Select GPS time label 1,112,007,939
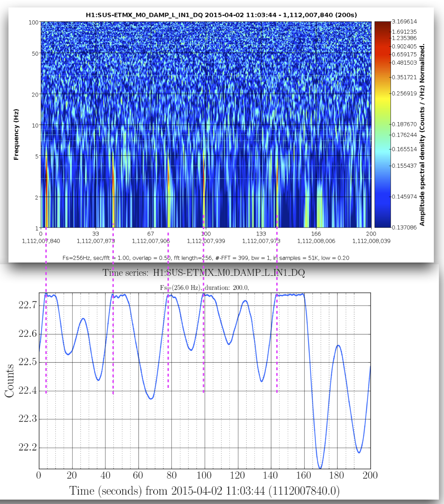 click(x=206, y=241)
